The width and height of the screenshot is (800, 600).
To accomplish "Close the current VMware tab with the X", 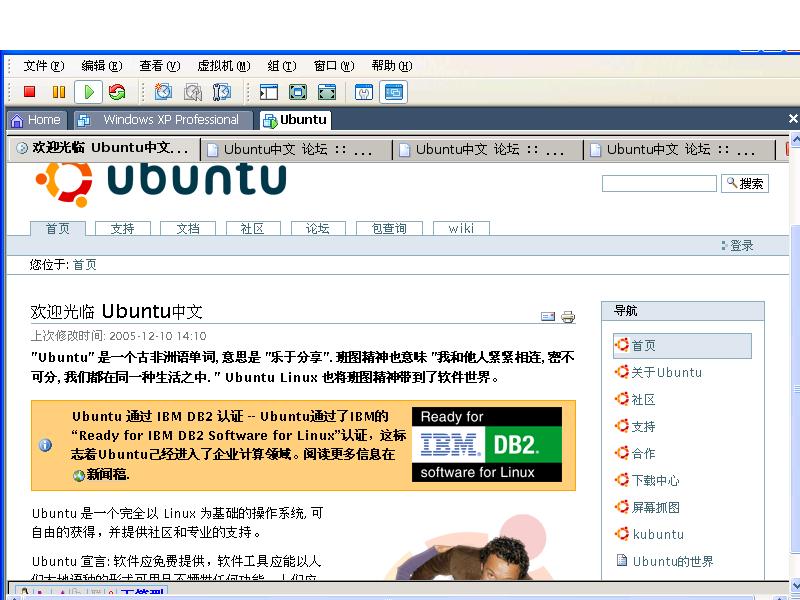I will 793,119.
